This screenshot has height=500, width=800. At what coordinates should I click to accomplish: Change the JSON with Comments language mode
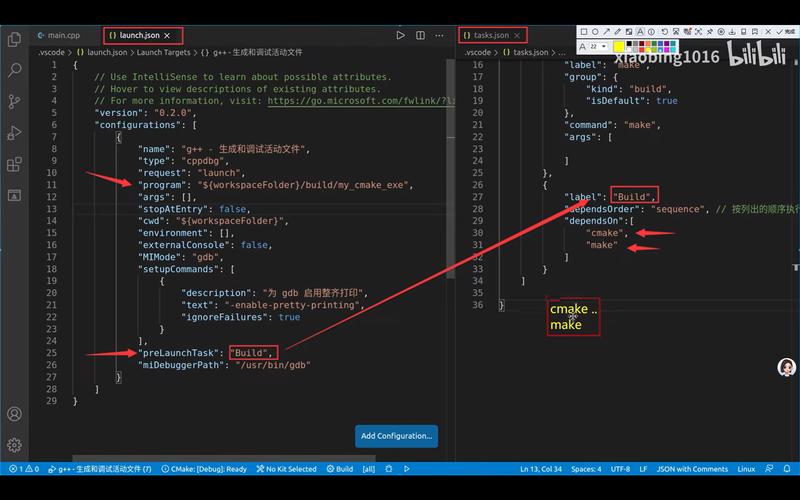point(692,469)
